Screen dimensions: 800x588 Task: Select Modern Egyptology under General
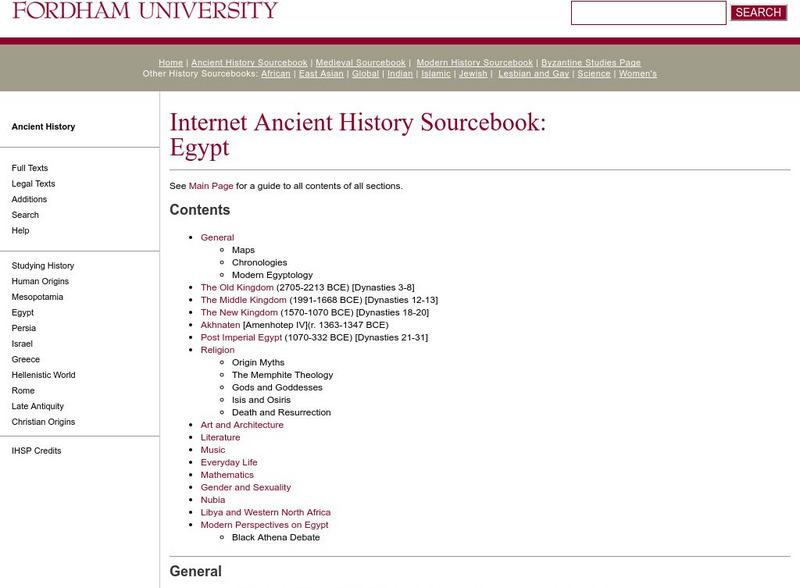[x=272, y=275]
